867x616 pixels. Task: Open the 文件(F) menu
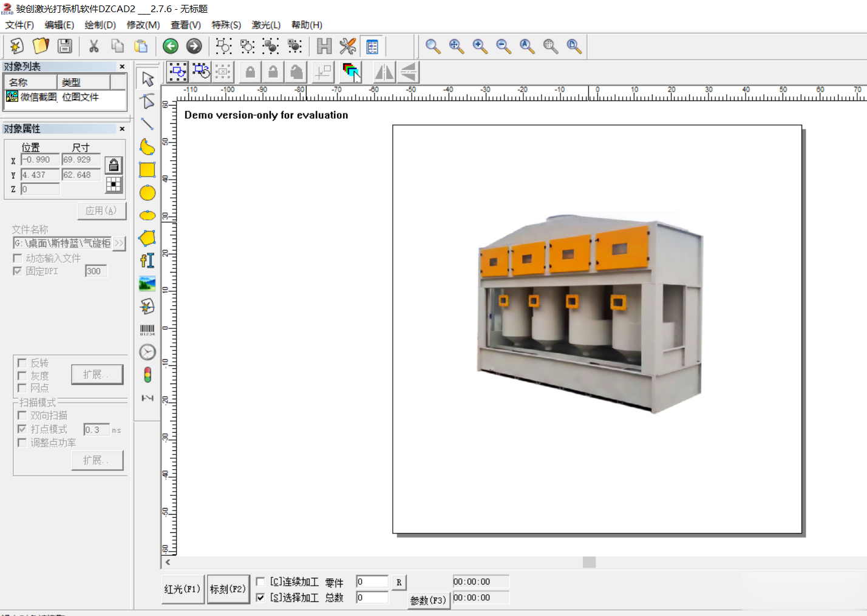[19, 25]
